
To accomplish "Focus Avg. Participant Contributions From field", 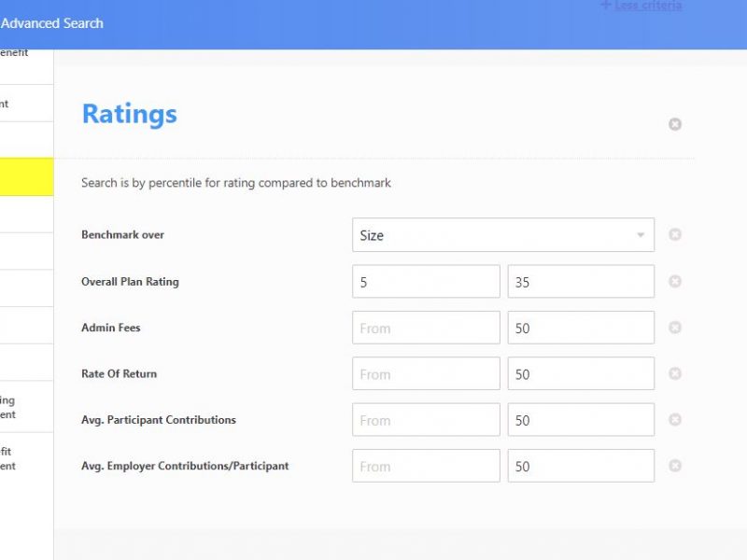I will 426,420.
